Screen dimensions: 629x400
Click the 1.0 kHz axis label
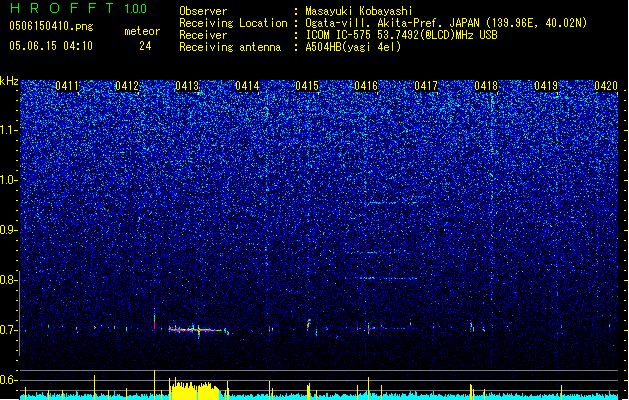tap(8, 180)
